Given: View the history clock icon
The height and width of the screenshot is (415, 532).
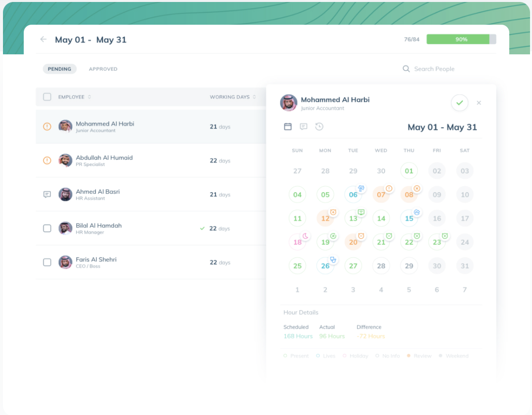Looking at the screenshot, I should click(319, 126).
